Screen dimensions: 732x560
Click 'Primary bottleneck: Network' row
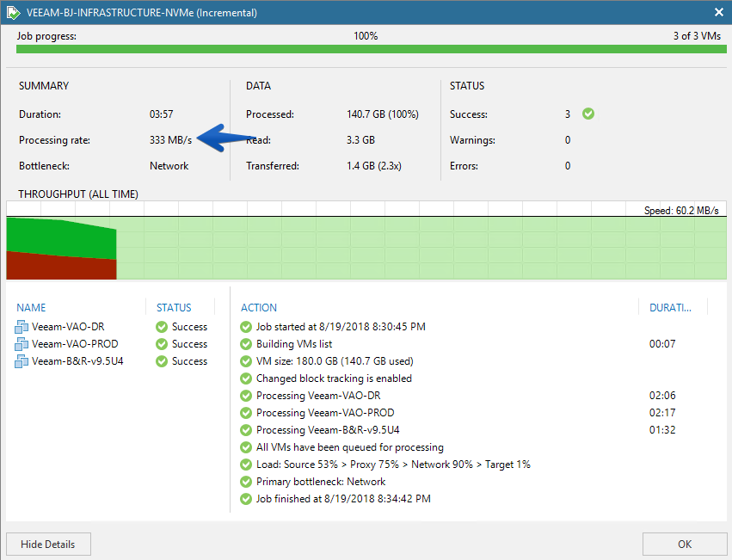tap(321, 482)
